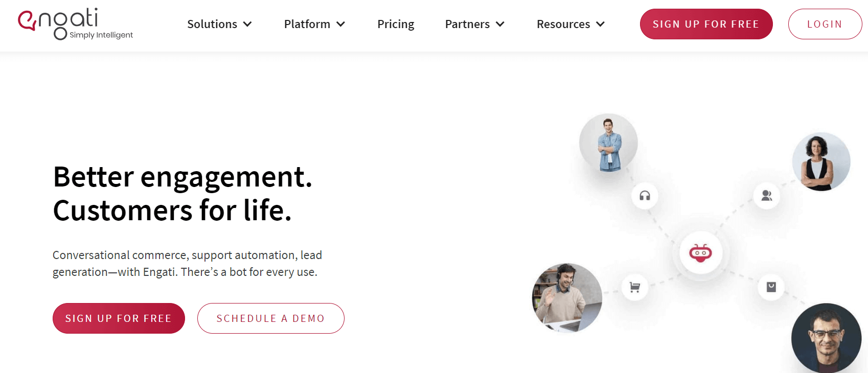Click the user profile icon bubble

pyautogui.click(x=767, y=196)
